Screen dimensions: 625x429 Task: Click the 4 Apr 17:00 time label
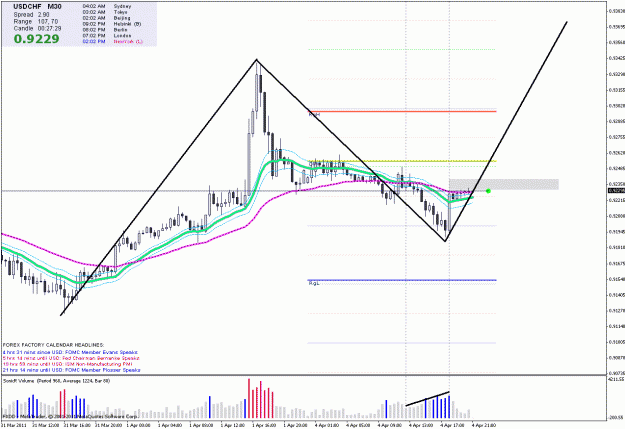point(452,425)
